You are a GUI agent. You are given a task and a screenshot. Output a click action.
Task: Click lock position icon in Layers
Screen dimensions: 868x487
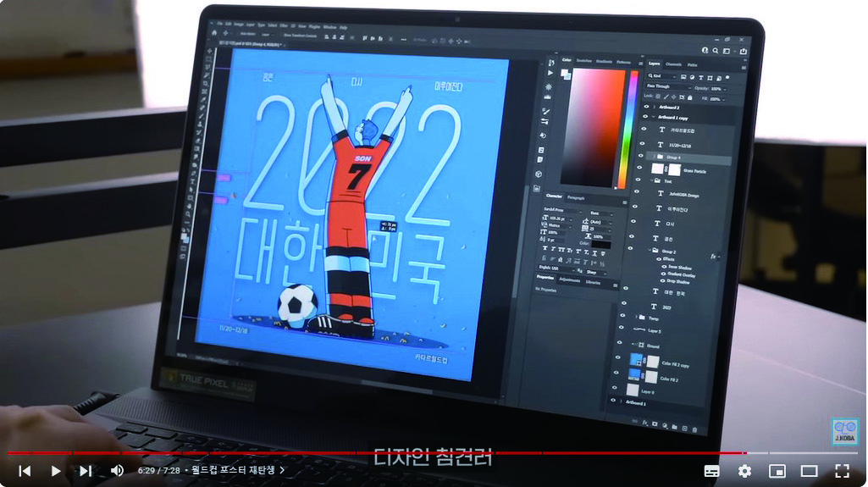pos(674,97)
